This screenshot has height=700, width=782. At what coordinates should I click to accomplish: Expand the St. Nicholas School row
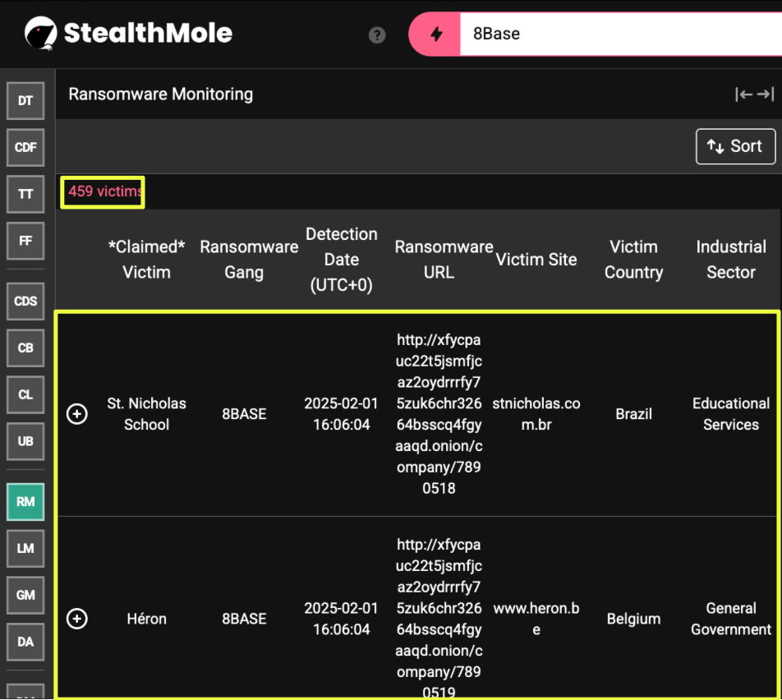pos(77,414)
